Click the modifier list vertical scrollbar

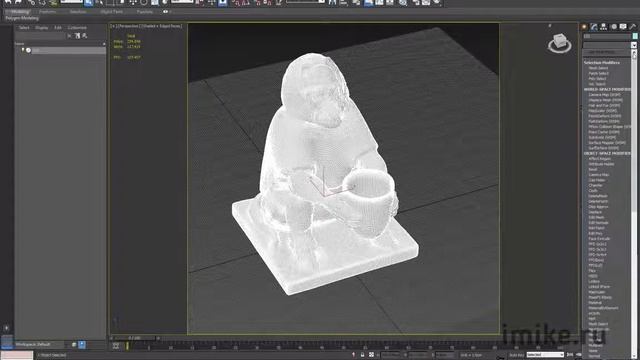click(634, 204)
